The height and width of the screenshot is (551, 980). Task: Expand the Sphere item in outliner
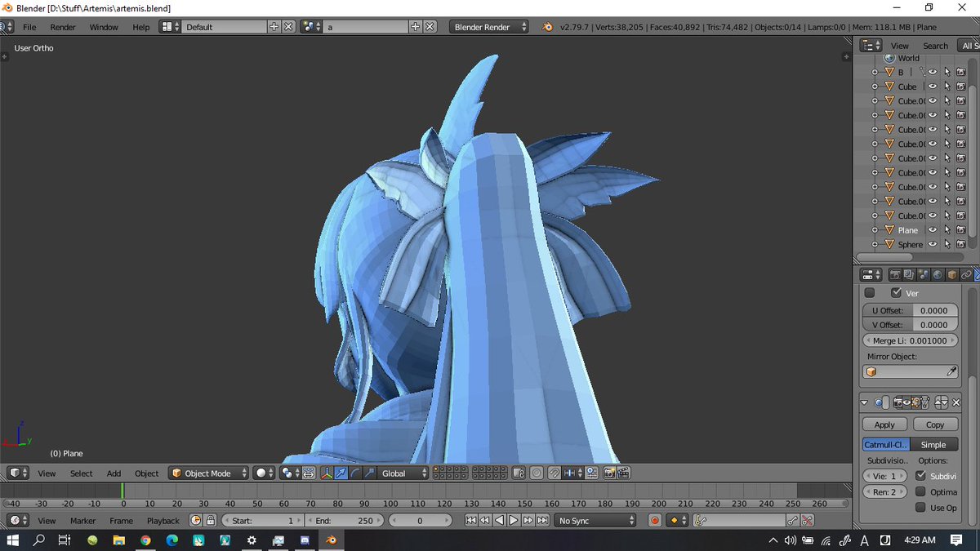(x=875, y=244)
